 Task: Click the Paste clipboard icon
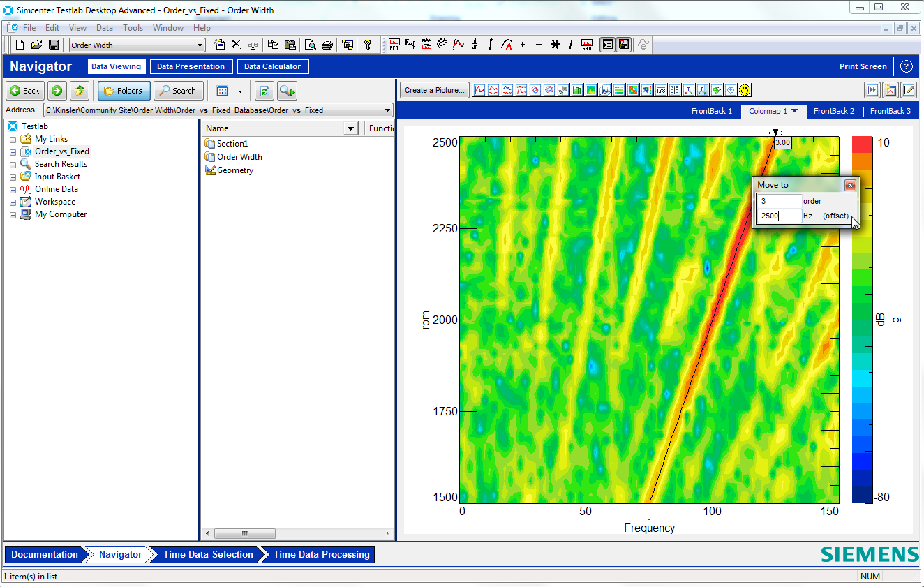tap(290, 45)
